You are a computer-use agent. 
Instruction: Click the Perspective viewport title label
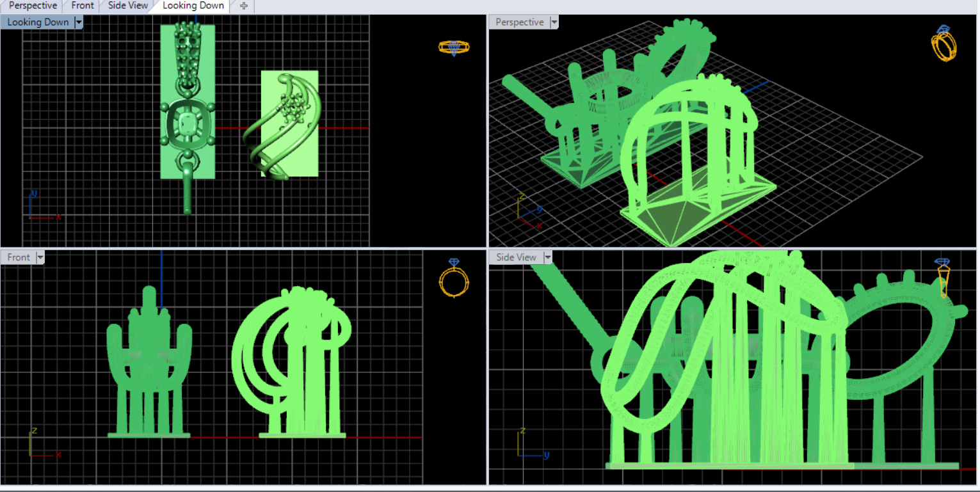pos(519,22)
